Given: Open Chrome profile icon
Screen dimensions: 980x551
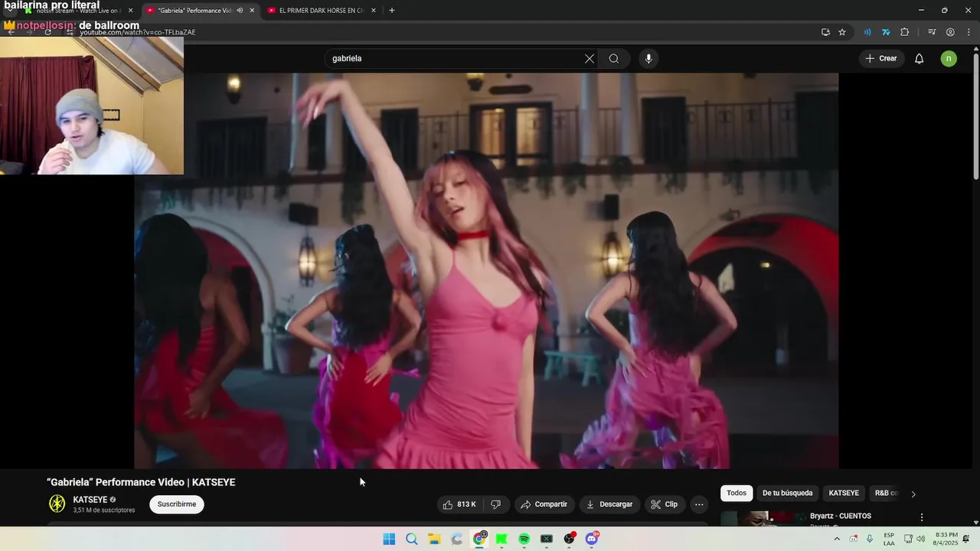Looking at the screenshot, I should 950,32.
